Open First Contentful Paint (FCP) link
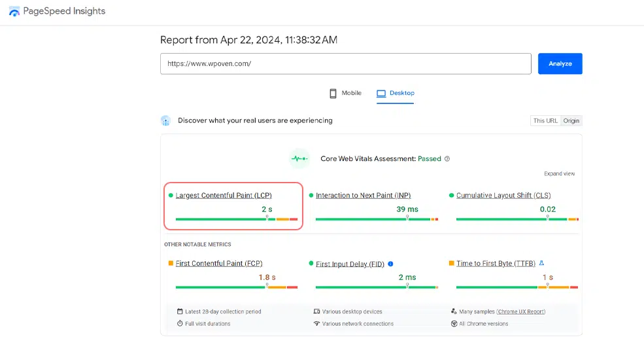The image size is (644, 337). point(219,264)
